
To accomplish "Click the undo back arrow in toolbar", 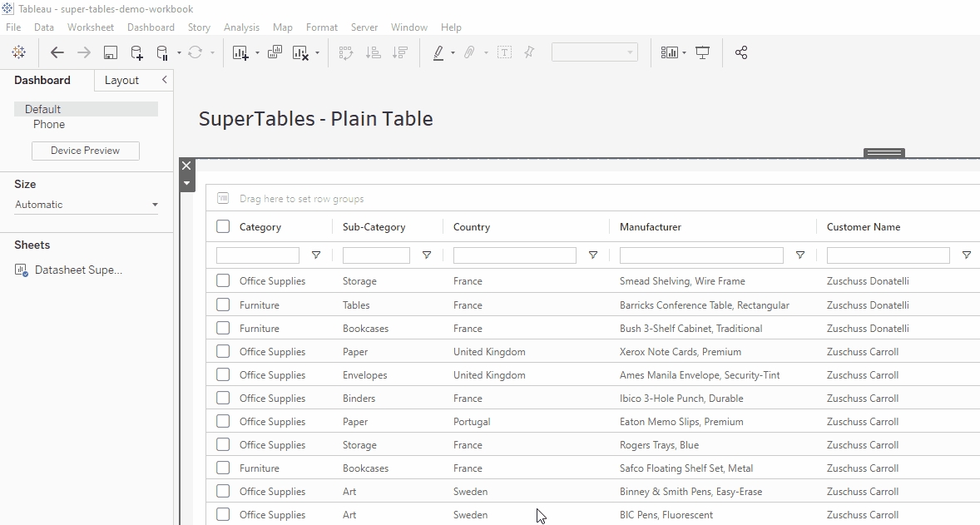I will pyautogui.click(x=57, y=52).
